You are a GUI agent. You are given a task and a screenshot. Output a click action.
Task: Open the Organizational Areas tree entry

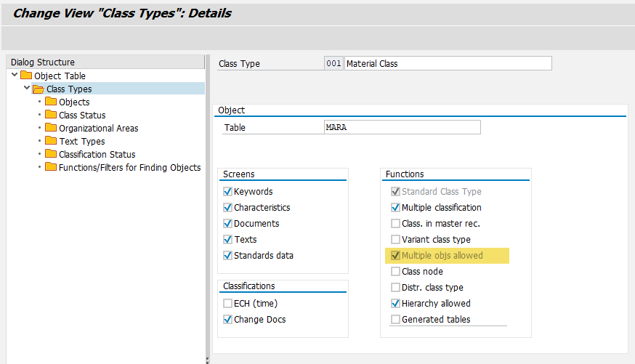[98, 129]
